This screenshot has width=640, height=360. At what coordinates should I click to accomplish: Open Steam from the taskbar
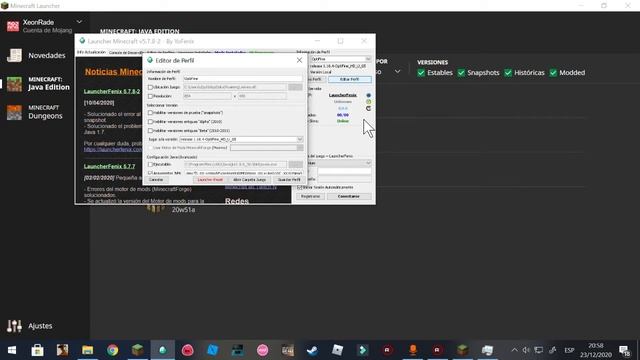tap(313, 350)
